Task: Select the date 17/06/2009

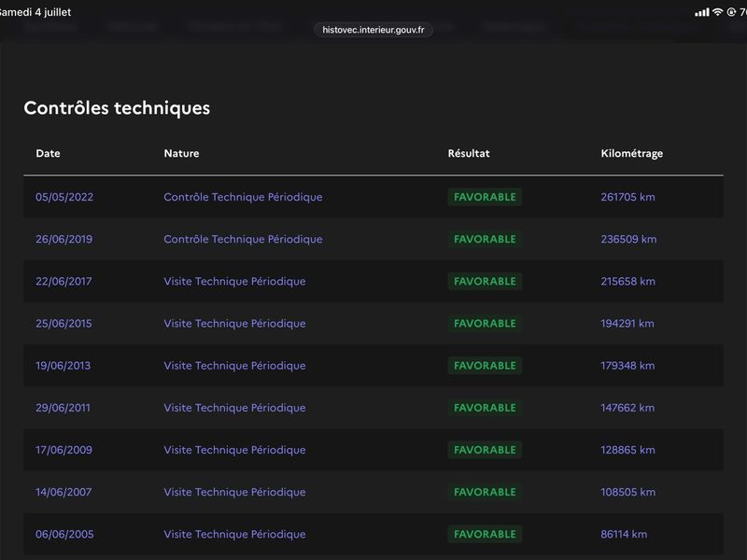Action: pos(63,450)
